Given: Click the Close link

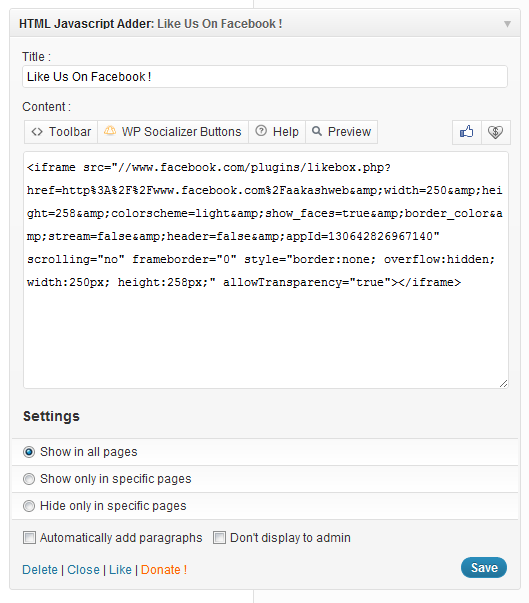Looking at the screenshot, I should [83, 570].
